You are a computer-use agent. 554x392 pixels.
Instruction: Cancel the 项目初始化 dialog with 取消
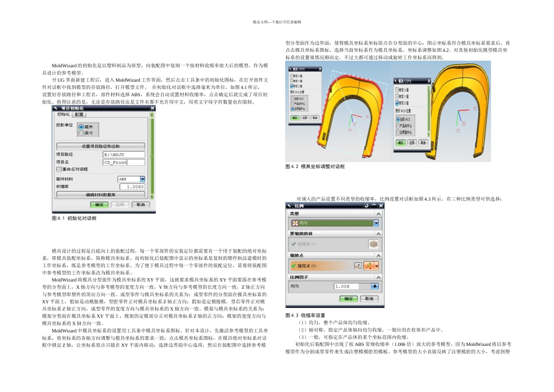coord(141,205)
